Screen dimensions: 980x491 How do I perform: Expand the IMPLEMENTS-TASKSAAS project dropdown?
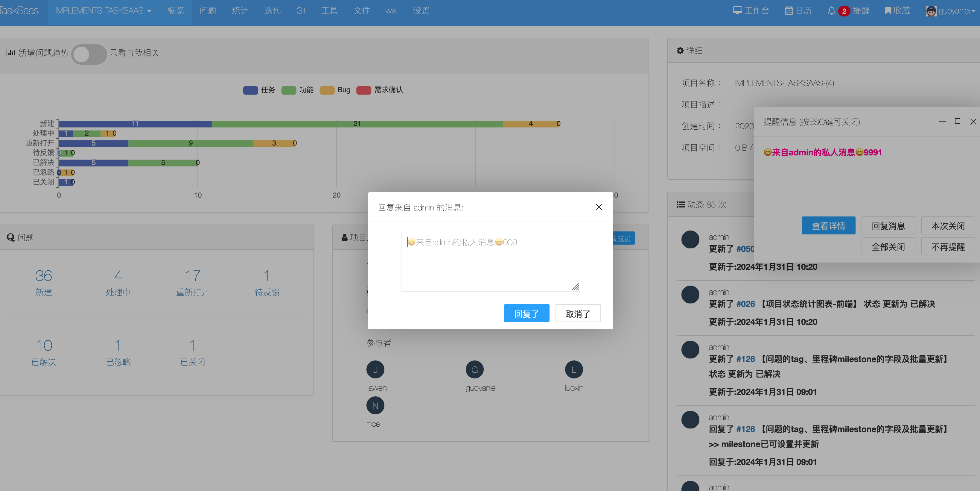[103, 11]
